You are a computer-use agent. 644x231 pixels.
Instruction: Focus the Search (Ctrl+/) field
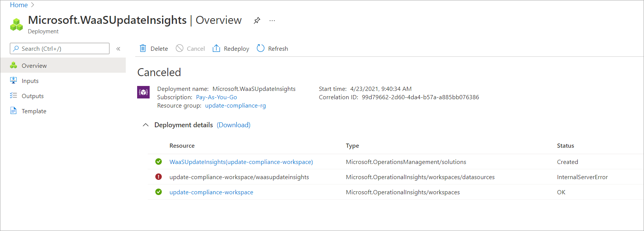click(59, 48)
